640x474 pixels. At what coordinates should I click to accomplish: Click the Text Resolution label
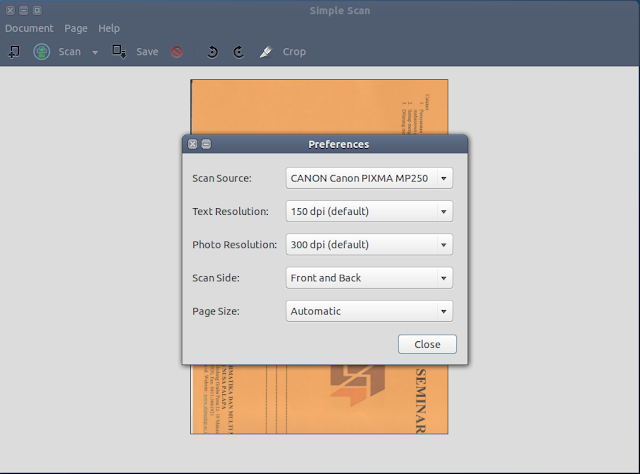click(x=231, y=211)
